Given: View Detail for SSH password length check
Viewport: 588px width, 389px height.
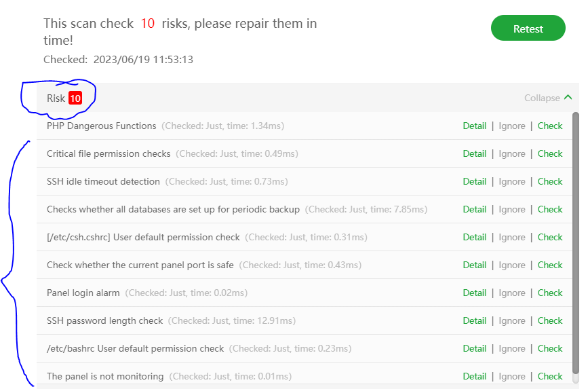Looking at the screenshot, I should (474, 320).
